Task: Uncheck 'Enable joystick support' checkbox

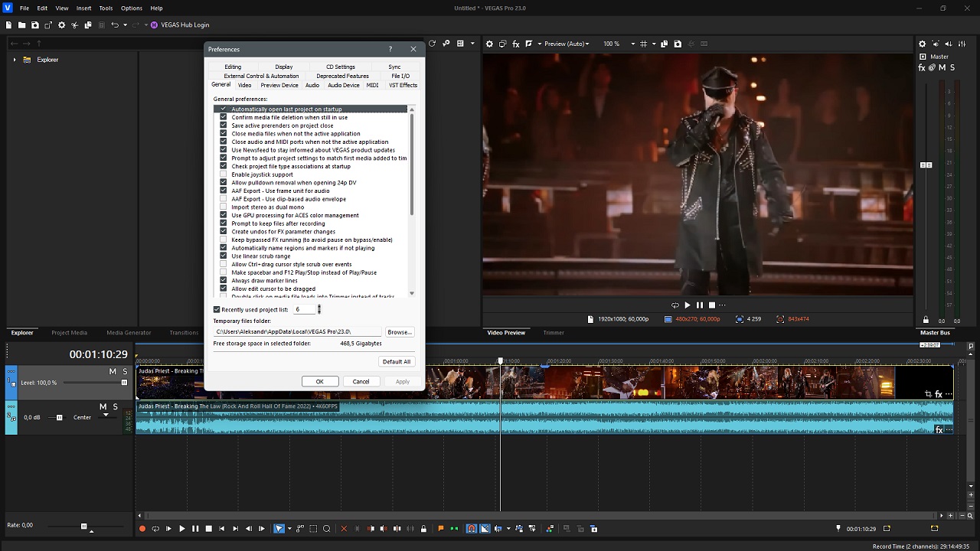Action: (224, 174)
